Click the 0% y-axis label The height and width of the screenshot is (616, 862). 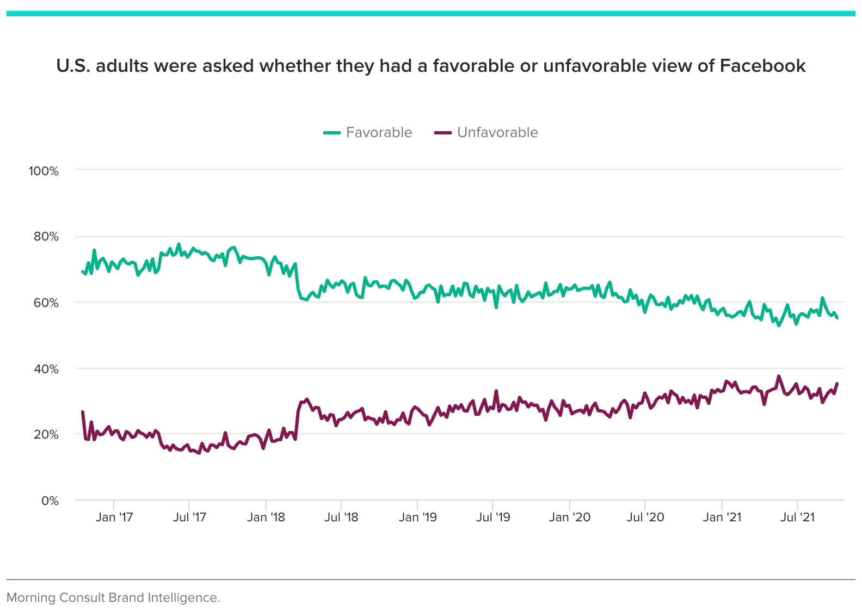pos(50,501)
